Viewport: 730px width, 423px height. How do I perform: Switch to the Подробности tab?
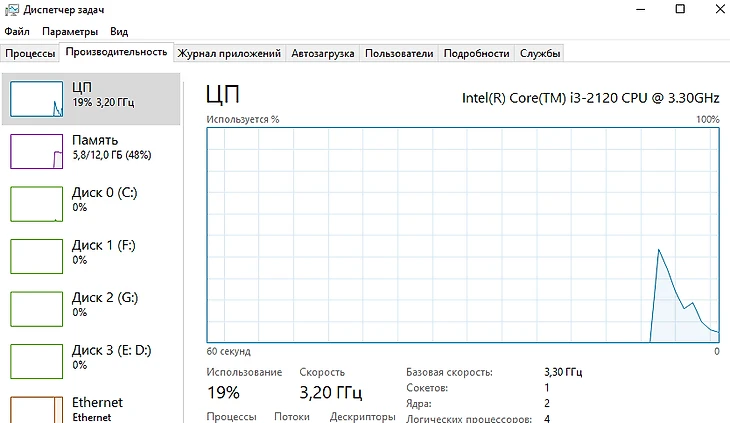476,53
